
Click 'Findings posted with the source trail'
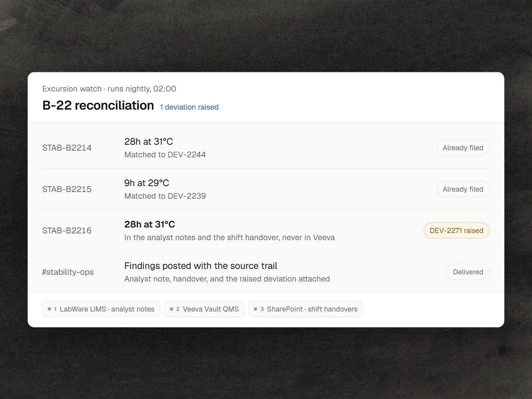tap(200, 266)
